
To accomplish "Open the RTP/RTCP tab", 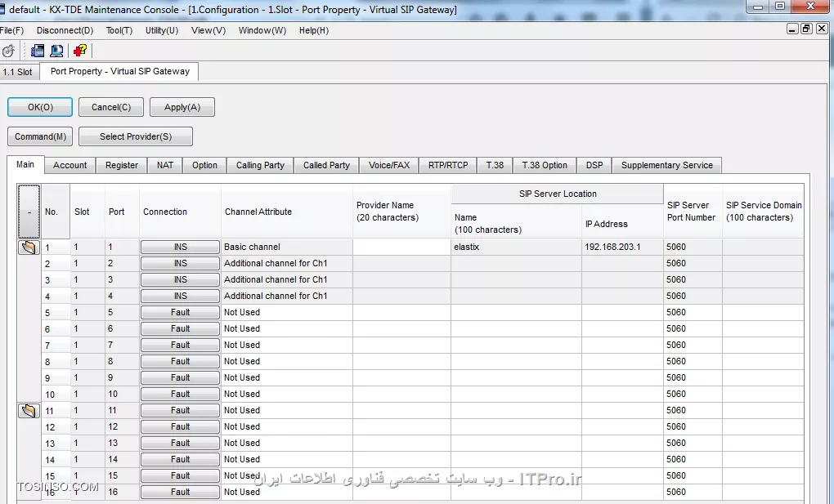I will 448,165.
